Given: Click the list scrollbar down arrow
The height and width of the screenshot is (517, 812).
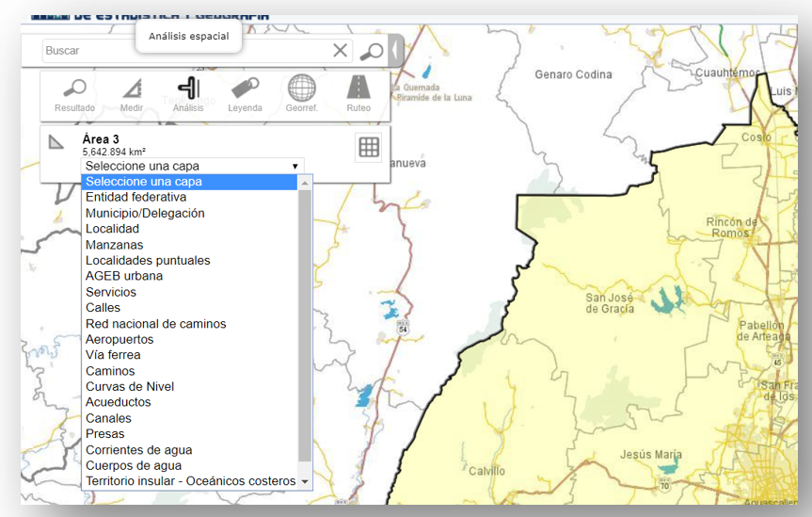Looking at the screenshot, I should (304, 481).
